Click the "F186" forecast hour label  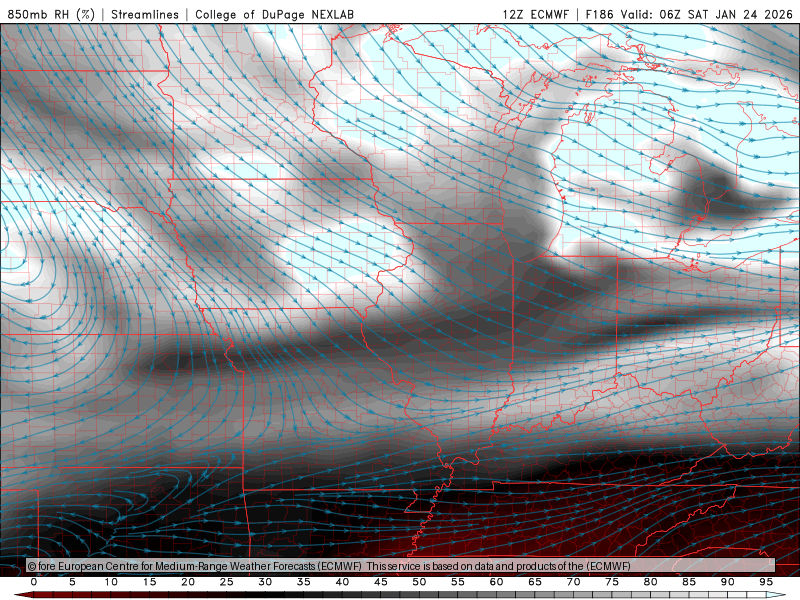[599, 14]
